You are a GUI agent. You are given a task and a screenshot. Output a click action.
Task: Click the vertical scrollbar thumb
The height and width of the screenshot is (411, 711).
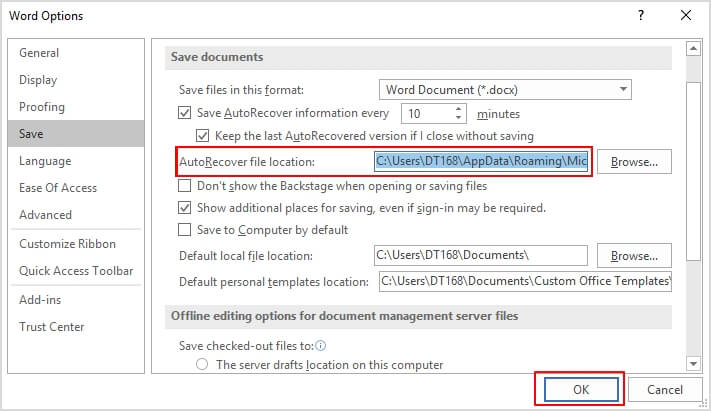[693, 171]
